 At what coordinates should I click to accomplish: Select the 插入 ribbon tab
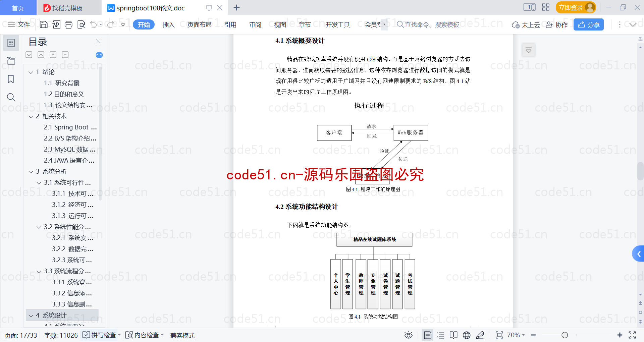[168, 24]
